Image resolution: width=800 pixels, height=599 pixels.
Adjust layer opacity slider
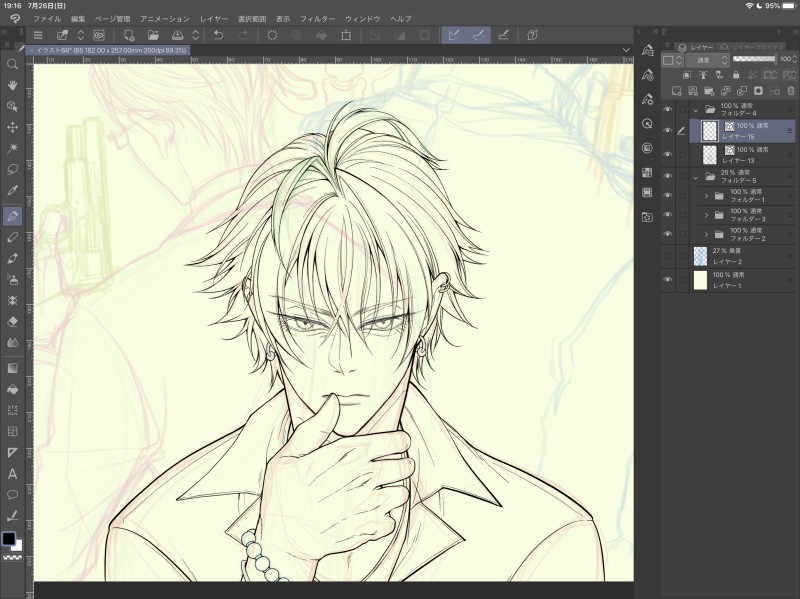click(x=754, y=59)
